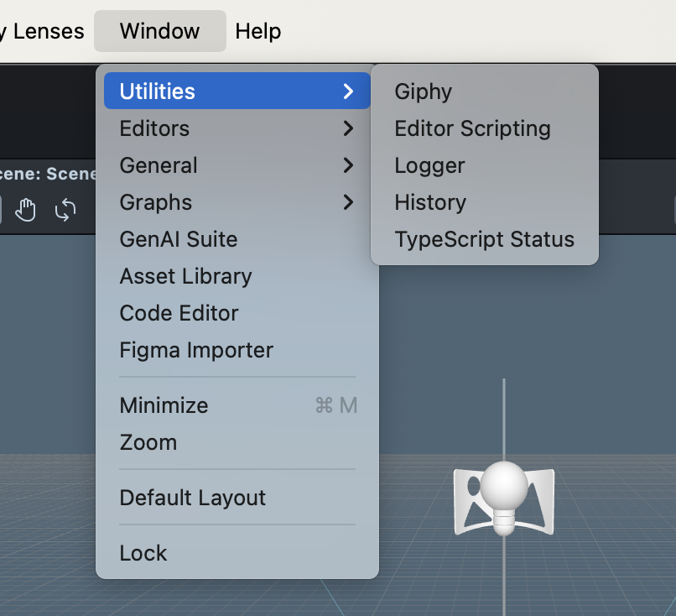676x616 pixels.
Task: Launch GenAI Suite from Window menu
Action: 179,239
